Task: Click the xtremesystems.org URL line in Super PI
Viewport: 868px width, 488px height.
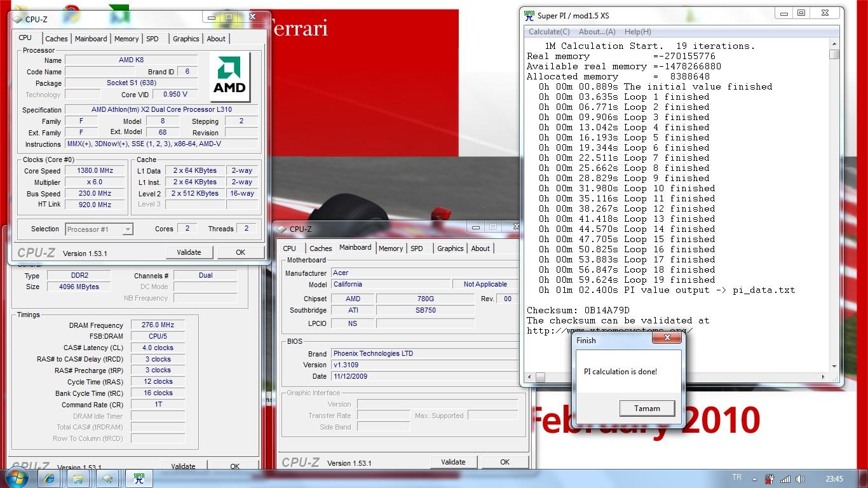Action: pos(609,330)
